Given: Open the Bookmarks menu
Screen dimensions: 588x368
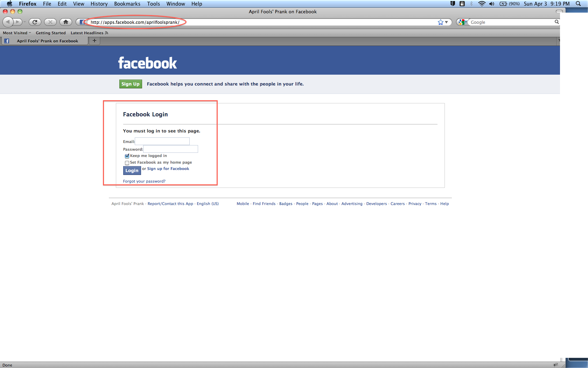Looking at the screenshot, I should pyautogui.click(x=127, y=4).
